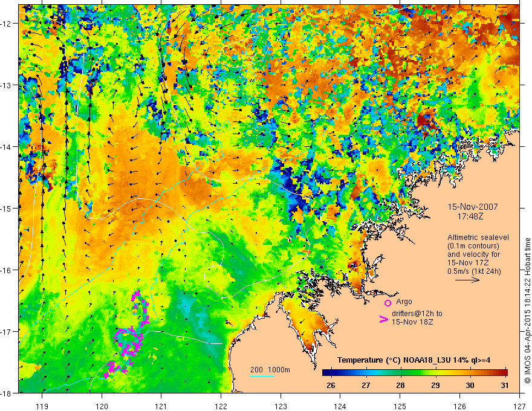Click the longitude axis label 121
The image size is (532, 411).
pyautogui.click(x=161, y=406)
